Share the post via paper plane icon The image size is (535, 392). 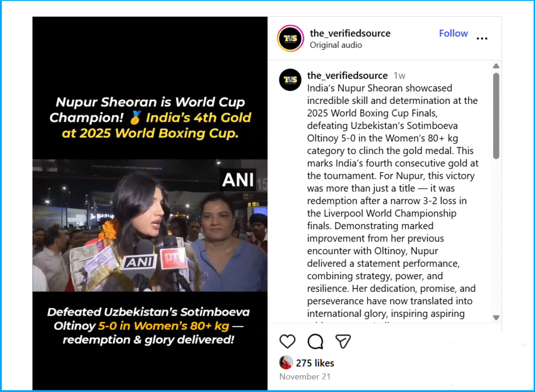343,341
